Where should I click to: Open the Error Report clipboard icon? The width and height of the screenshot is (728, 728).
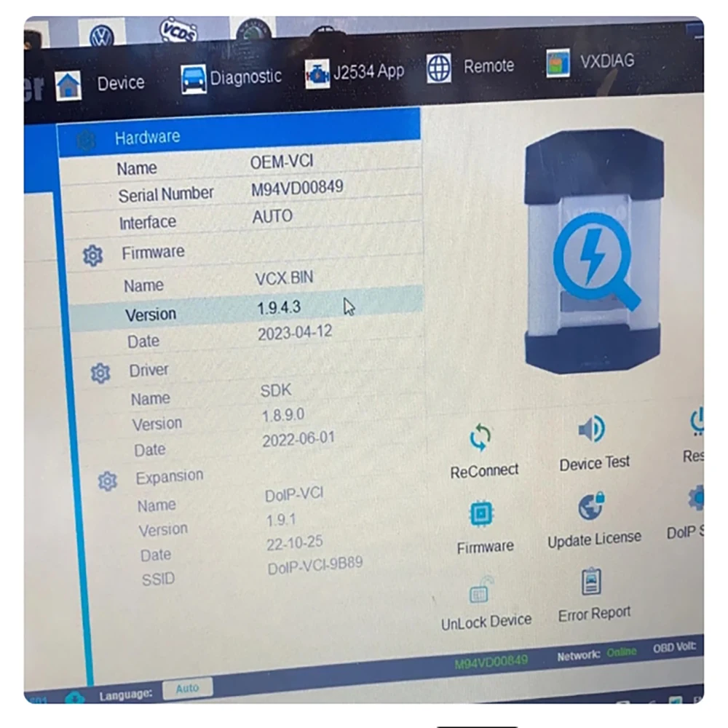[591, 581]
